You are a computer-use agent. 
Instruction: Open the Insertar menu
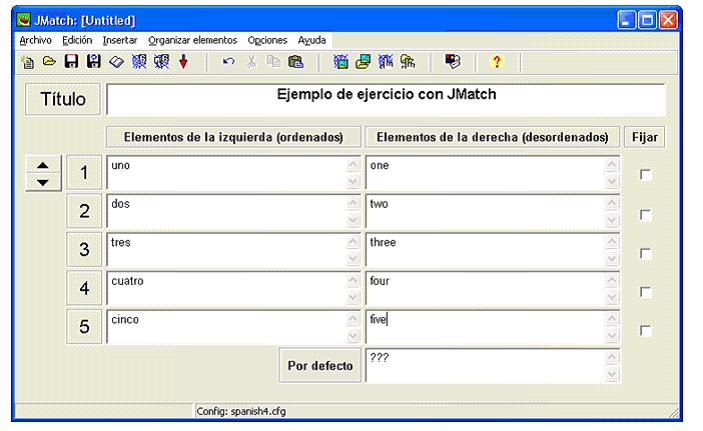pyautogui.click(x=120, y=40)
